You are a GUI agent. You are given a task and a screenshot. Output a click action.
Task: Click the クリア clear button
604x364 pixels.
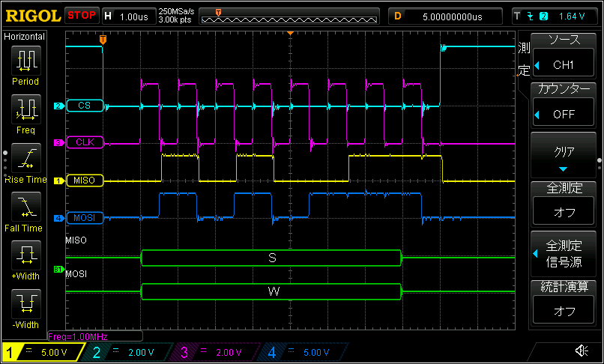[564, 156]
